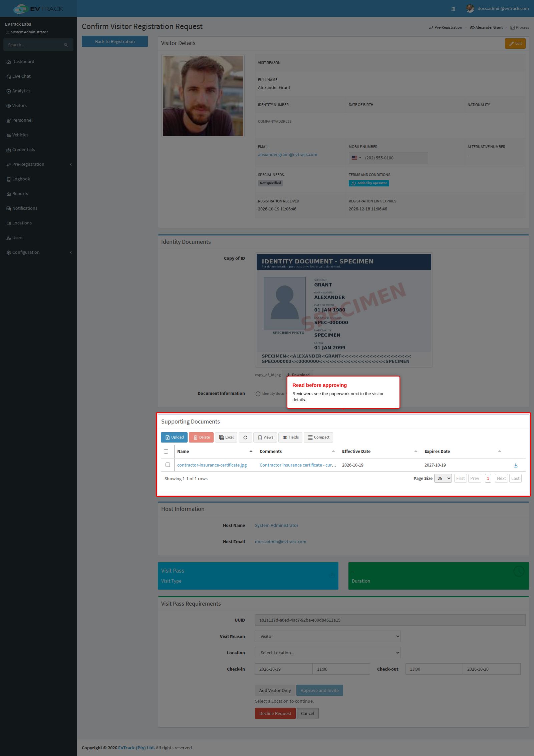The width and height of the screenshot is (534, 756).
Task: Click the Check-in date field 2026-10-19
Action: [284, 669]
